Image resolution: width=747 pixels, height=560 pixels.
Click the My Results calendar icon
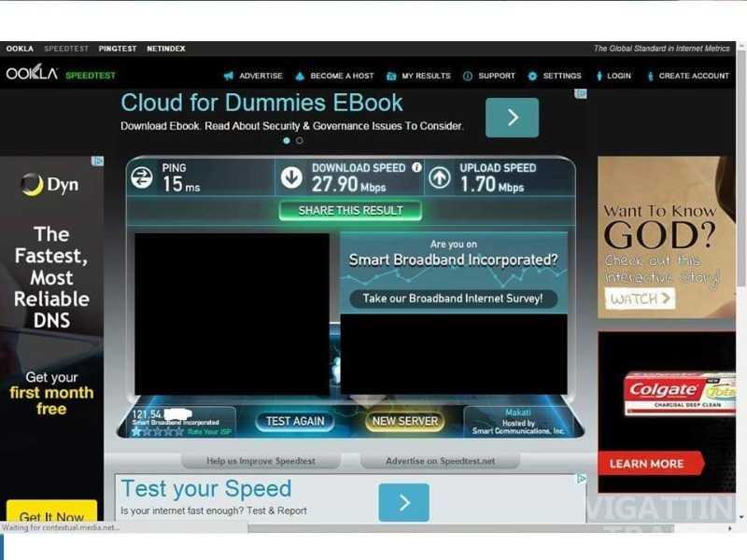click(x=391, y=76)
